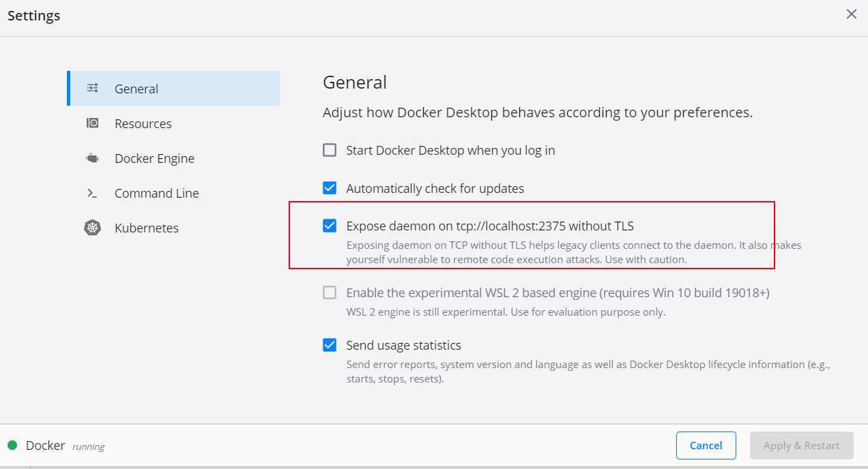Click the 'Automatically check for updates' label
The image size is (868, 469).
point(435,188)
